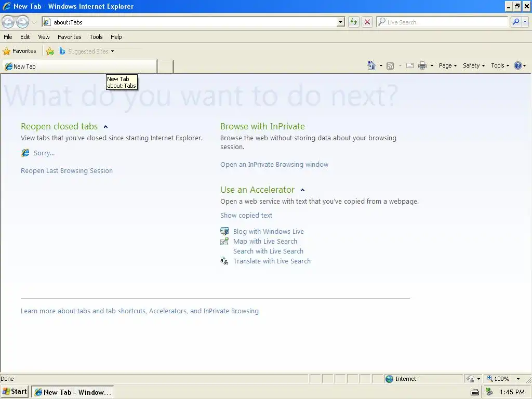Viewport: 532px width, 399px height.
Task: Open the Favorites menu
Action: 70,37
